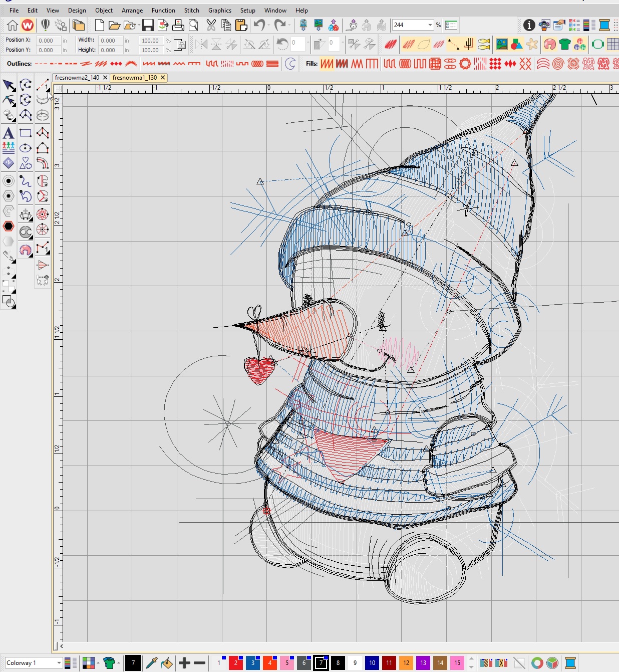Expand the open recent designs arrow
This screenshot has width=619, height=672.
pos(139,25)
